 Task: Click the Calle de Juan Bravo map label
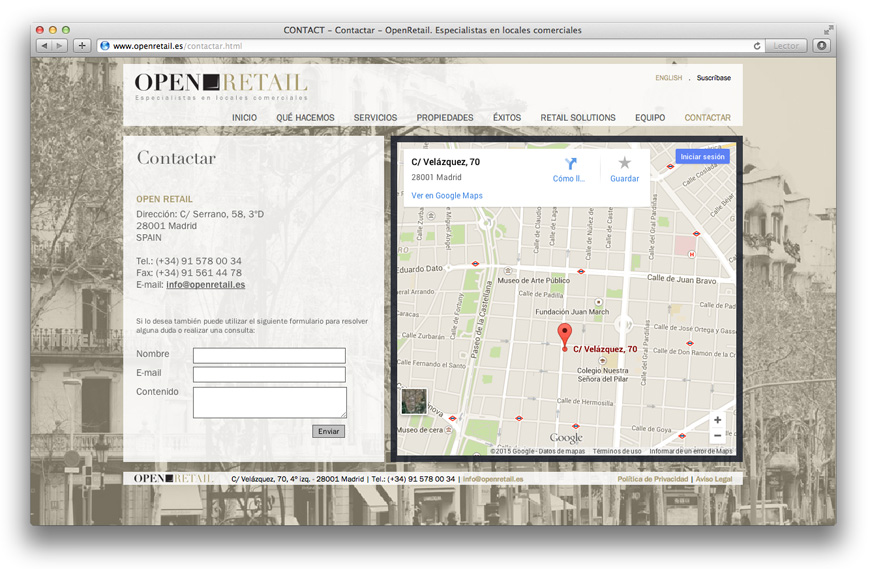click(x=682, y=279)
